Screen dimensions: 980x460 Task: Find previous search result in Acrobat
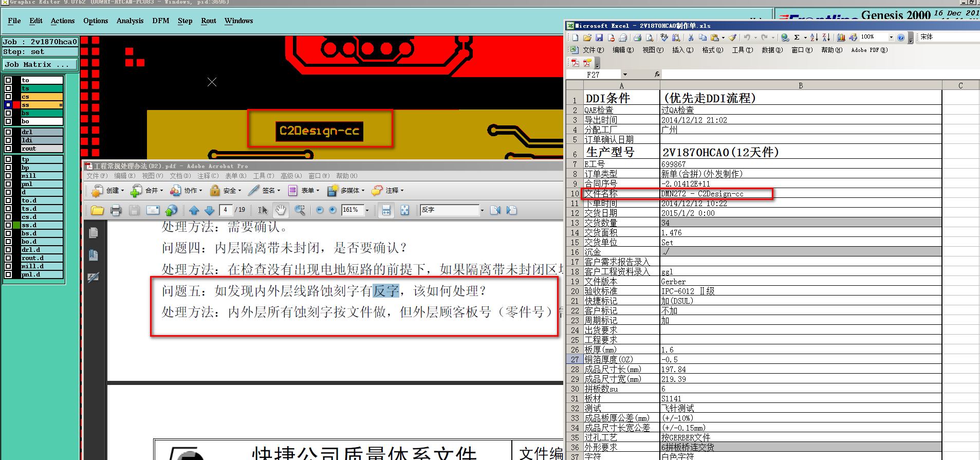[x=495, y=210]
